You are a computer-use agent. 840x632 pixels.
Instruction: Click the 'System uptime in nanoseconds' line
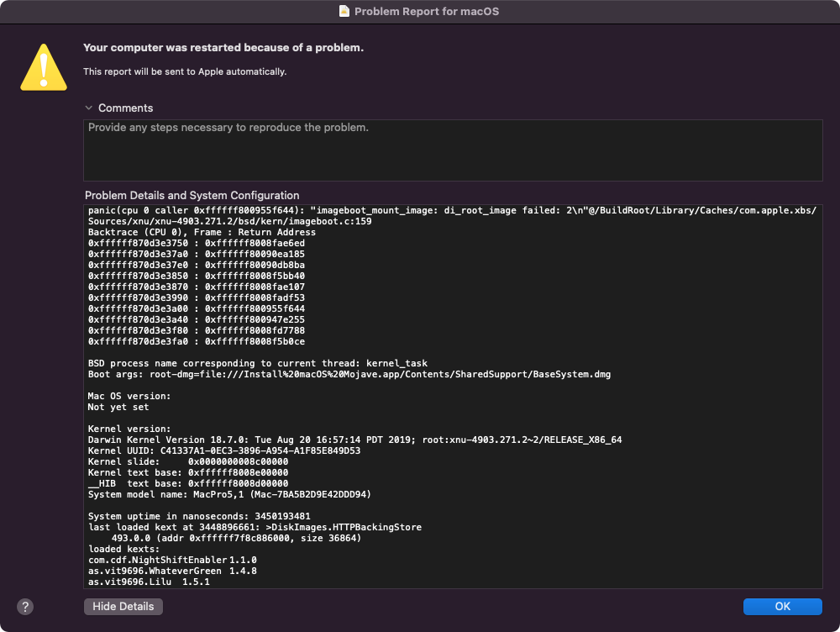click(199, 516)
